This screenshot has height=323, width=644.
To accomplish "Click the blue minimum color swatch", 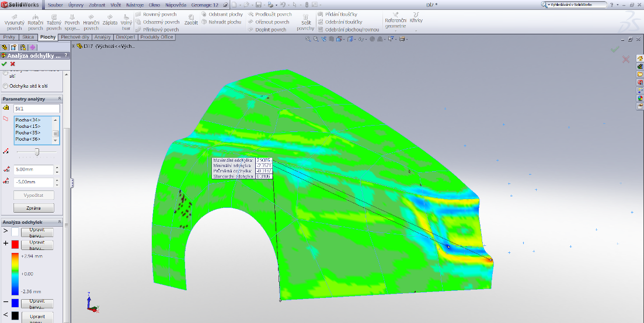I will (x=15, y=303).
